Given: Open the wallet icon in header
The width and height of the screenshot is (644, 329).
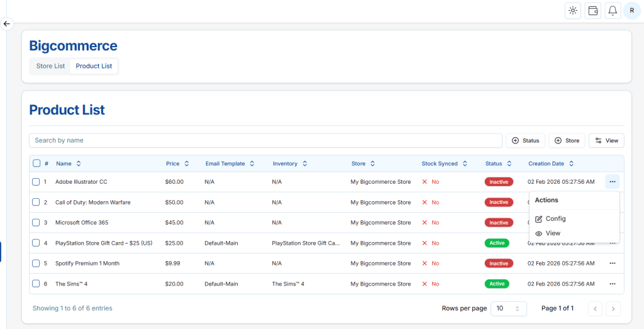Looking at the screenshot, I should 592,11.
